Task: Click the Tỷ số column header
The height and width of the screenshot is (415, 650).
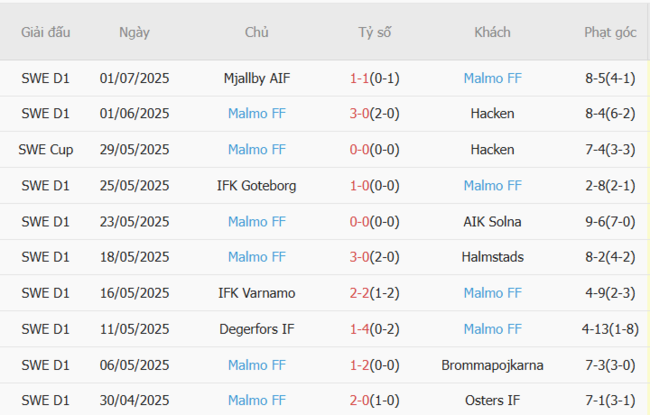Action: [x=374, y=32]
